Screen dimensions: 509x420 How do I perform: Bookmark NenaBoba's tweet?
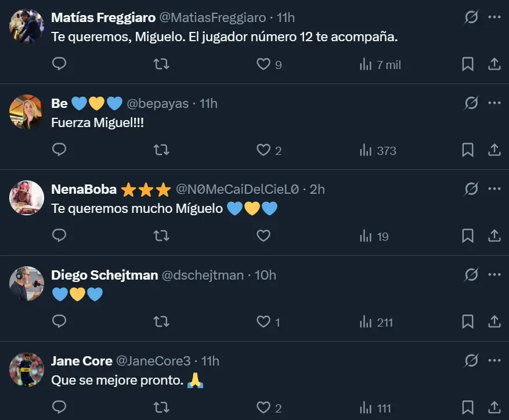click(x=468, y=236)
